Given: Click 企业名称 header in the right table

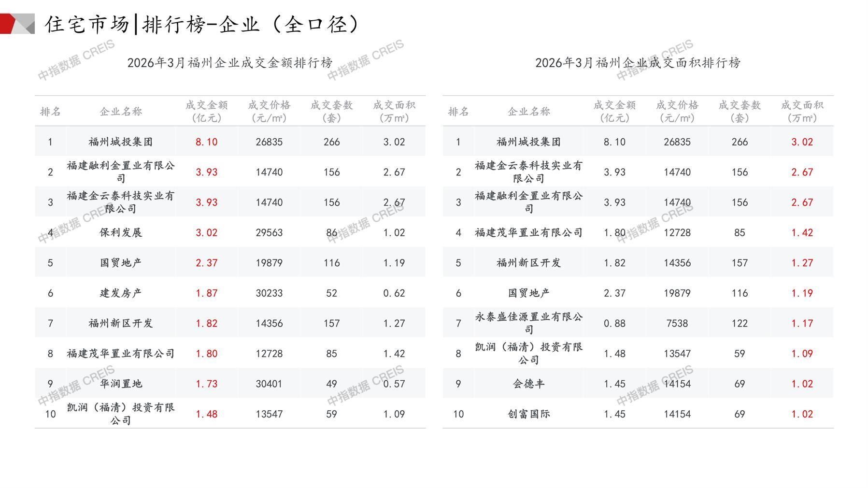Looking at the screenshot, I should point(528,112).
